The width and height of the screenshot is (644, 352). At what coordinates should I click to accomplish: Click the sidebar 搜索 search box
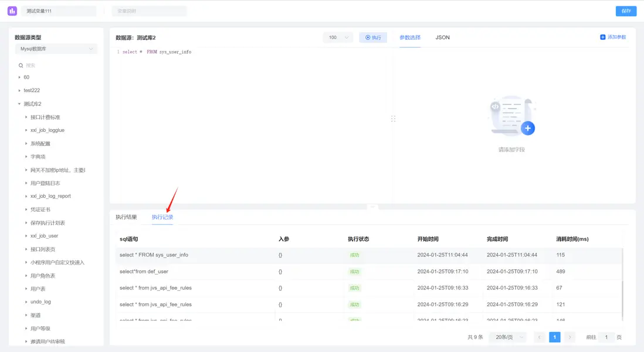tap(56, 65)
